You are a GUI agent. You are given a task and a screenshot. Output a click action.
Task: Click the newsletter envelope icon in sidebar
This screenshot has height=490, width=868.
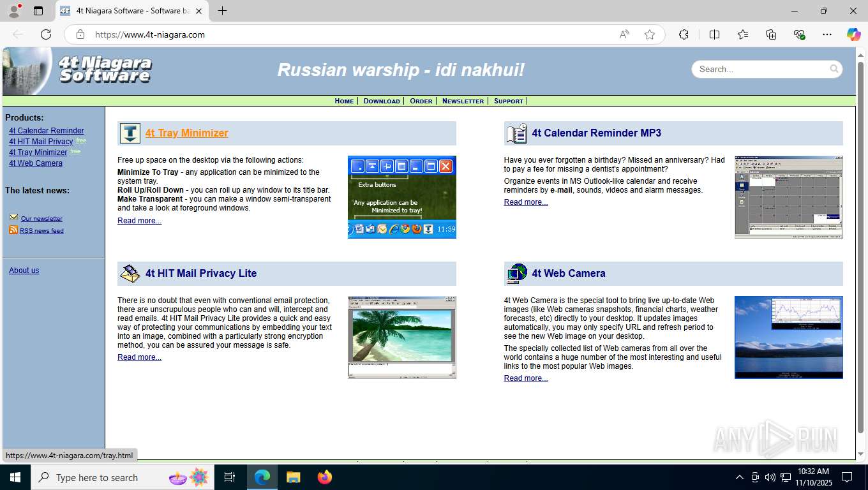[x=13, y=218]
